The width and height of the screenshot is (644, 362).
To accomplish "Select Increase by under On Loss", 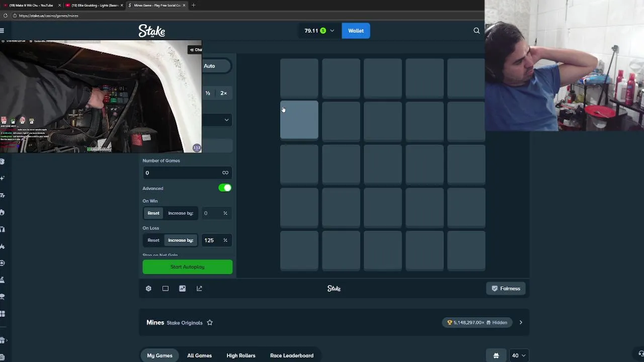I will click(181, 240).
